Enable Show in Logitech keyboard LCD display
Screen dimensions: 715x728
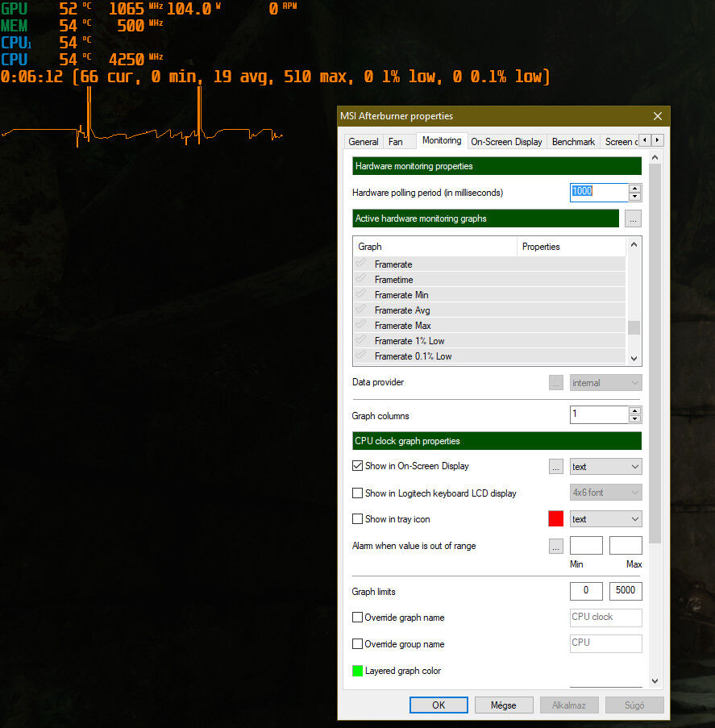357,493
